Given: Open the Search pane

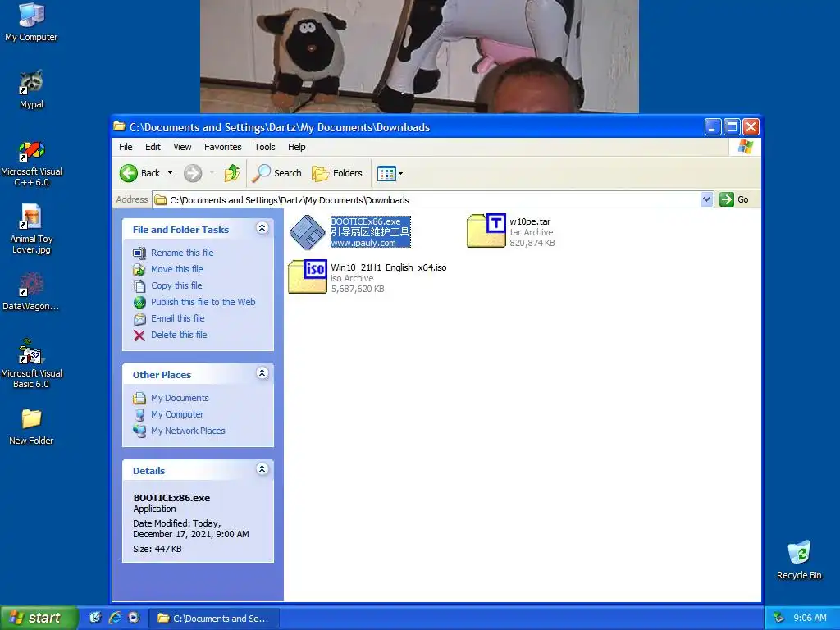Looking at the screenshot, I should pyautogui.click(x=277, y=173).
